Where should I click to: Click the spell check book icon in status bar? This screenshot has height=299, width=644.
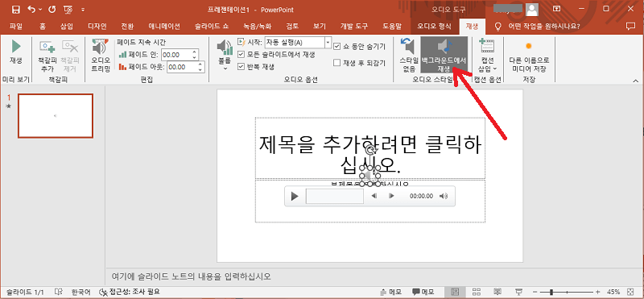pos(59,292)
